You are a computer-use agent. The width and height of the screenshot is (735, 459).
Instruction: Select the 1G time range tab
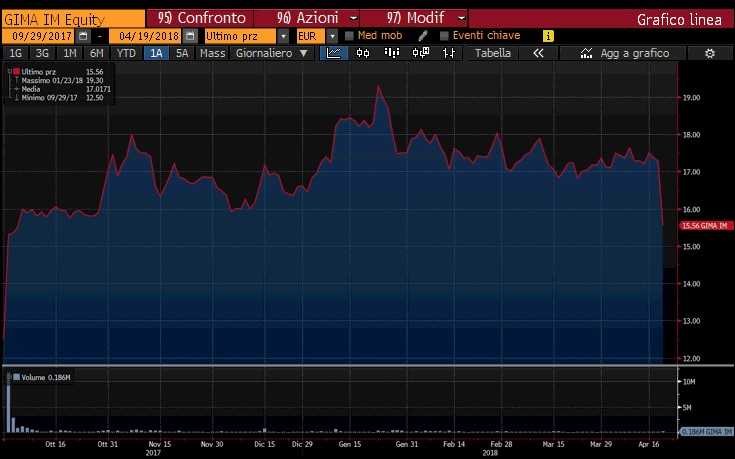point(16,53)
